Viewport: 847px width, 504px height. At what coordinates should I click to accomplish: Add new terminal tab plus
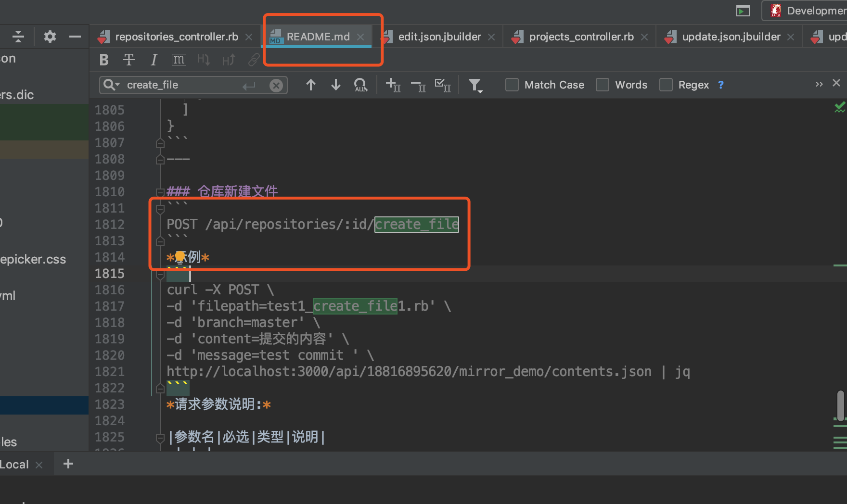click(68, 464)
